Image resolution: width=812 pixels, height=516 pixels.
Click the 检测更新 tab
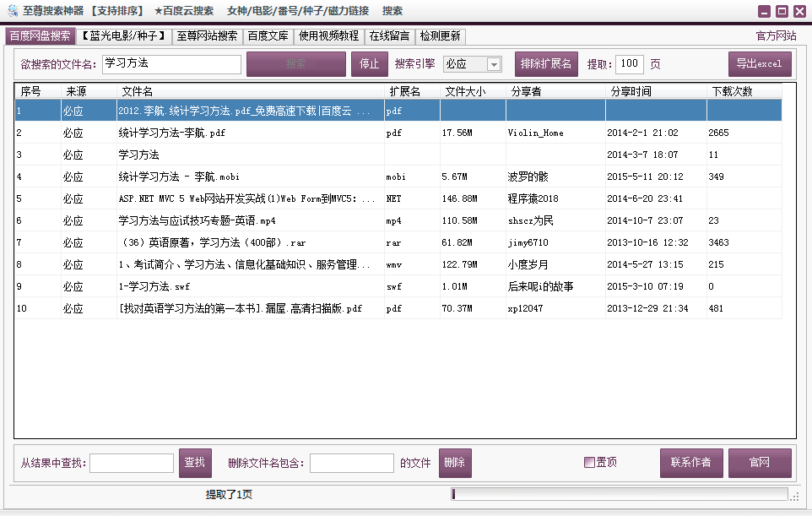coord(440,35)
